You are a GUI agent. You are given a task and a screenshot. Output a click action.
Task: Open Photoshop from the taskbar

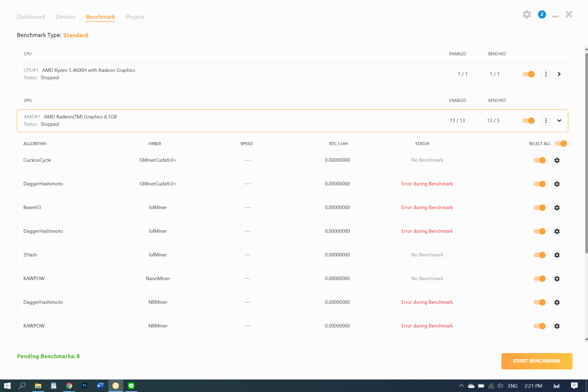[x=85, y=386]
